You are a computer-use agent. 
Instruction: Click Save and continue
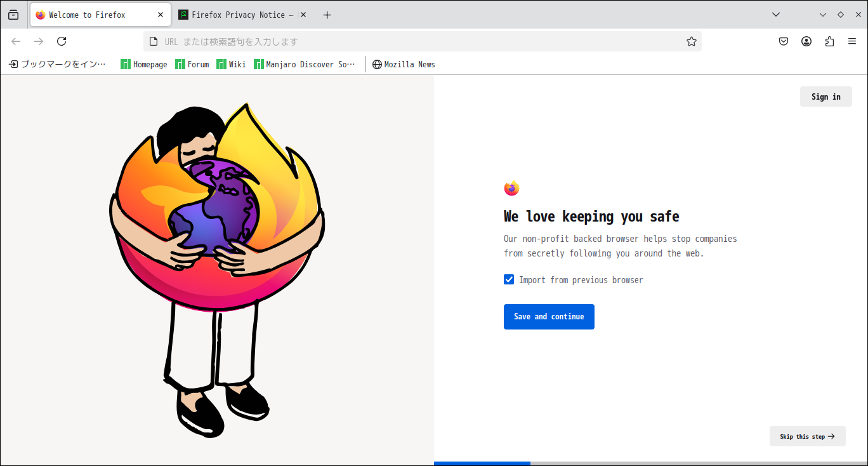(x=549, y=317)
